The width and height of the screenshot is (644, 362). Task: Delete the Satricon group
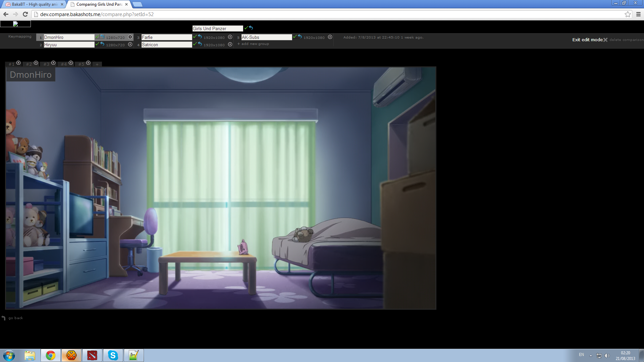(x=230, y=44)
